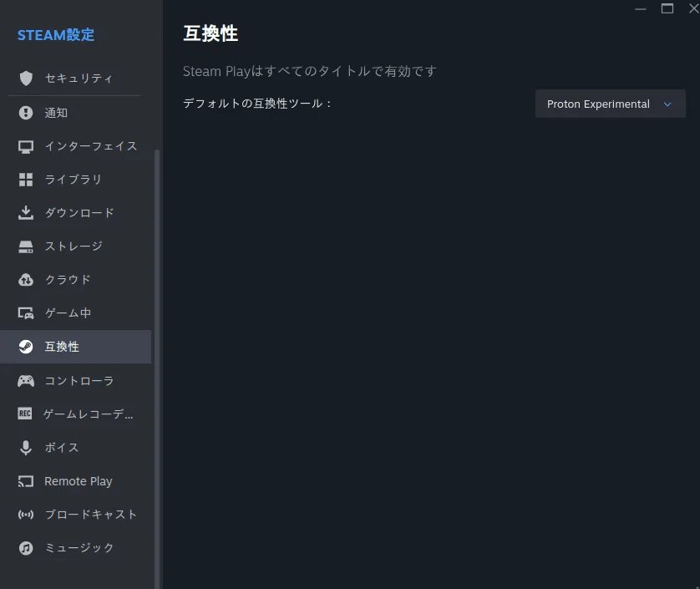Click the REC icon for ゲームレコーディング
Image resolution: width=700 pixels, height=589 pixels.
click(25, 414)
